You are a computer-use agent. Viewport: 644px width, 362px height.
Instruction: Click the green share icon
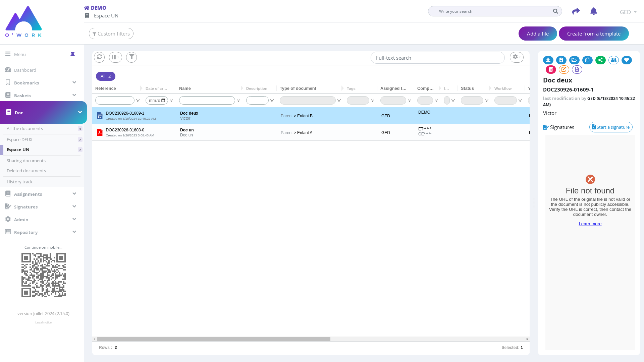point(600,60)
